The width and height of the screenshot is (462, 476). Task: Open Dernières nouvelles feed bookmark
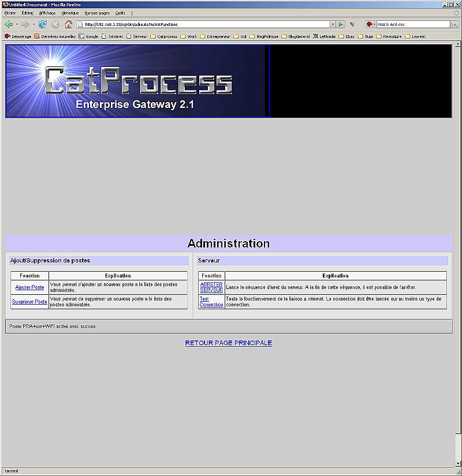click(55, 36)
